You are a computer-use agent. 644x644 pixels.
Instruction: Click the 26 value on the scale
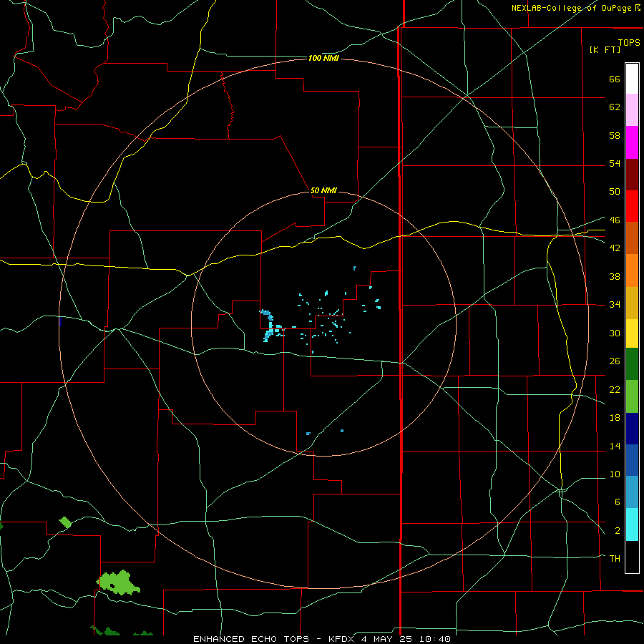(x=615, y=361)
